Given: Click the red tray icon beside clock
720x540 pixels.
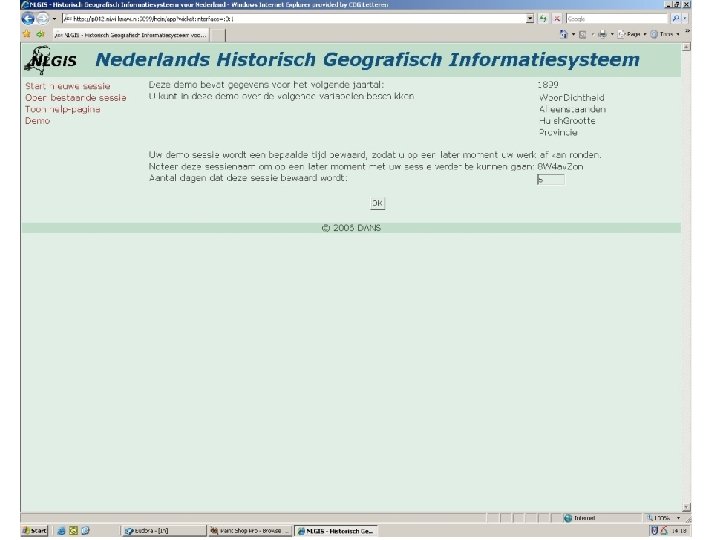Looking at the screenshot, I should [x=664, y=531].
